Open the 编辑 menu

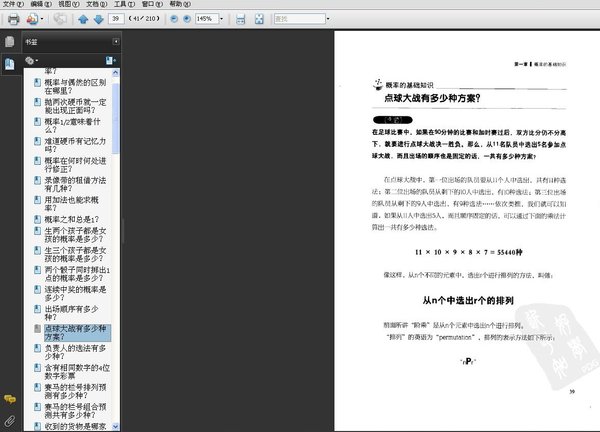41,4
